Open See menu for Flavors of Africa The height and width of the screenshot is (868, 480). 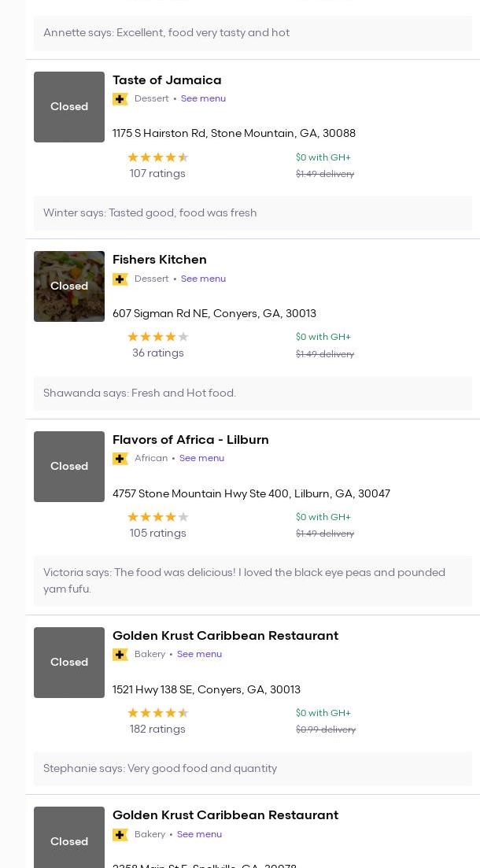point(201,458)
